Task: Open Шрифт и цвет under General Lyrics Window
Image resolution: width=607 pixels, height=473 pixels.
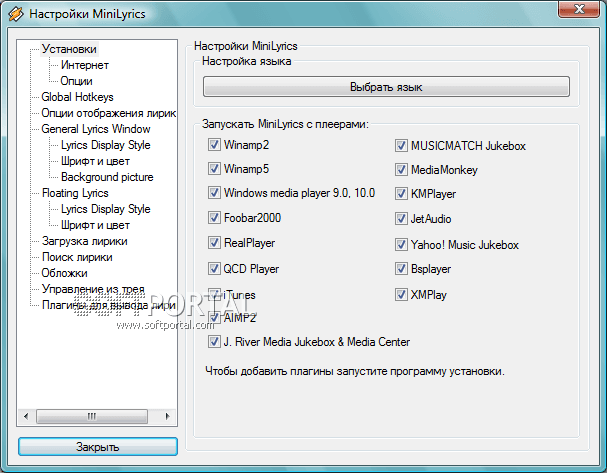Action: (x=95, y=161)
